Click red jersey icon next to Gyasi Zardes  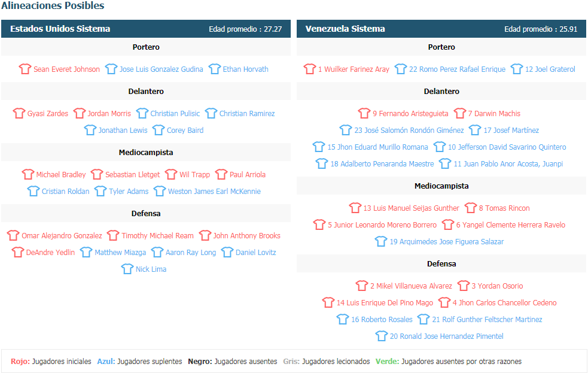tap(19, 113)
